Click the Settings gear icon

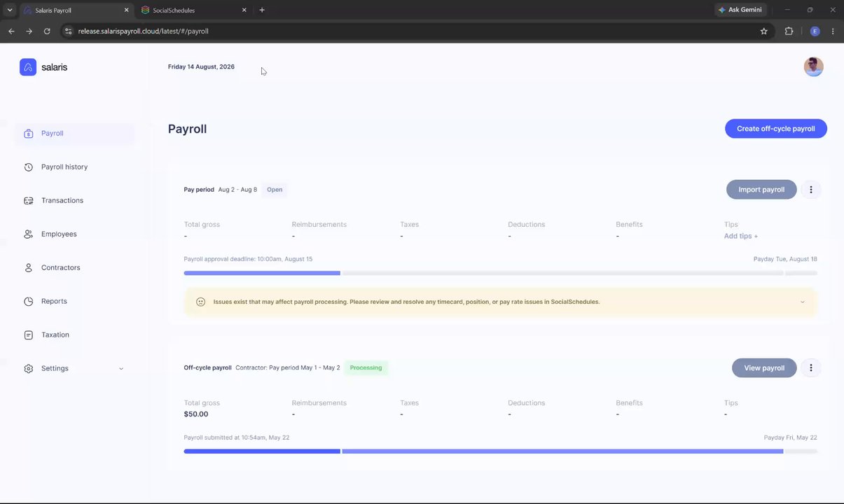coord(29,369)
